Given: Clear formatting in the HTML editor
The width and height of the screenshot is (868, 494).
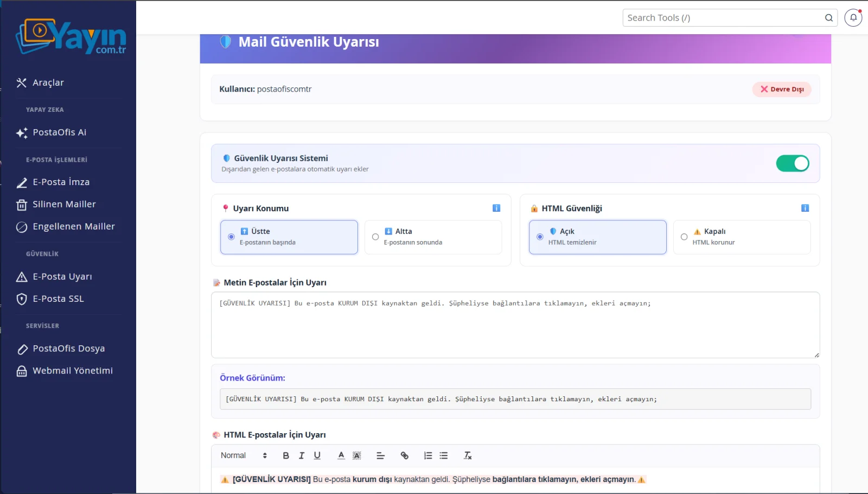Looking at the screenshot, I should [x=468, y=455].
